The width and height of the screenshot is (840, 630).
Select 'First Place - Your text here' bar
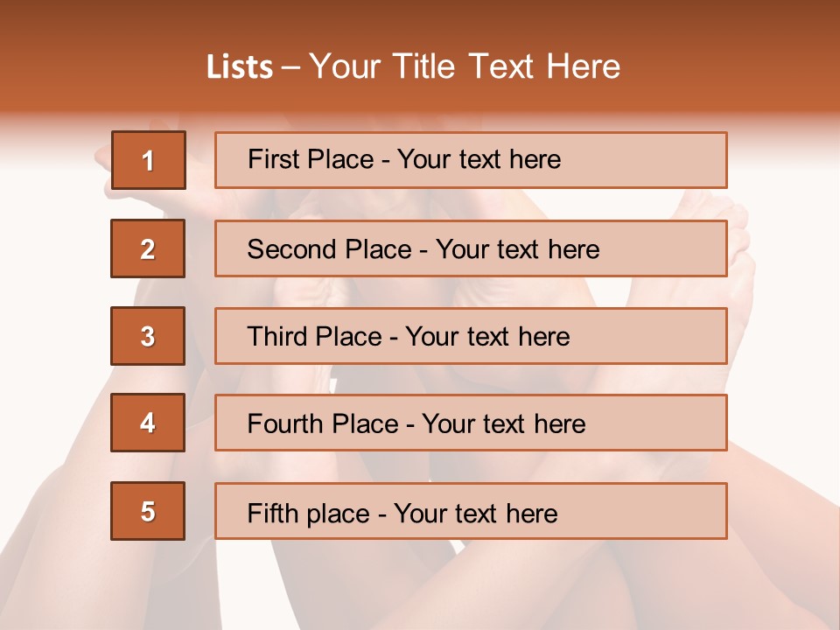(471, 160)
